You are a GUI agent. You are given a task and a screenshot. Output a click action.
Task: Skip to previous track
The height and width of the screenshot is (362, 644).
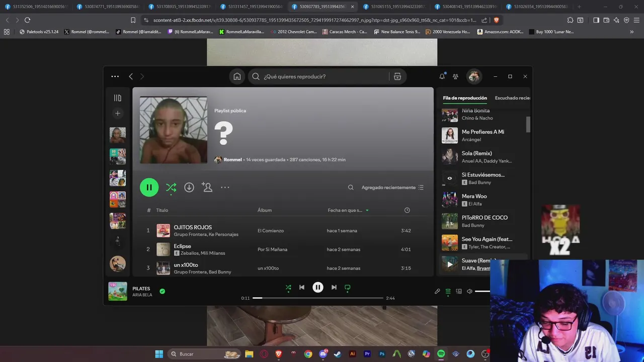302,287
